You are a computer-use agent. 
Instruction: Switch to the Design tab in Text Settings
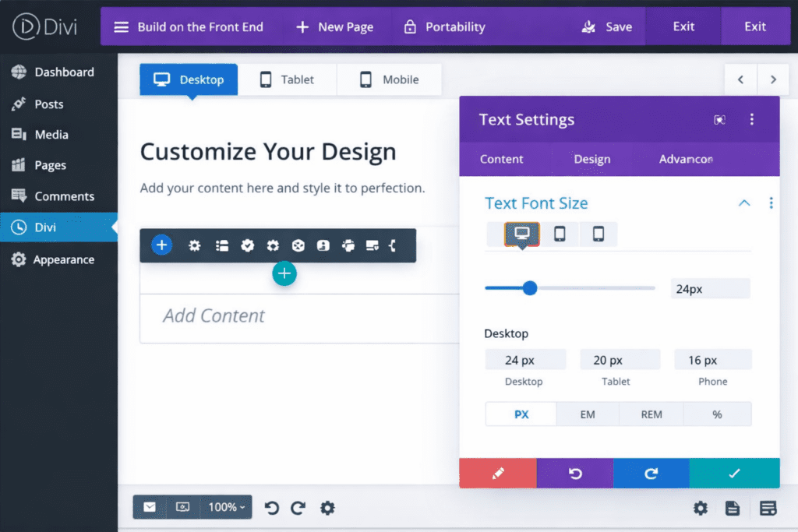coord(591,159)
